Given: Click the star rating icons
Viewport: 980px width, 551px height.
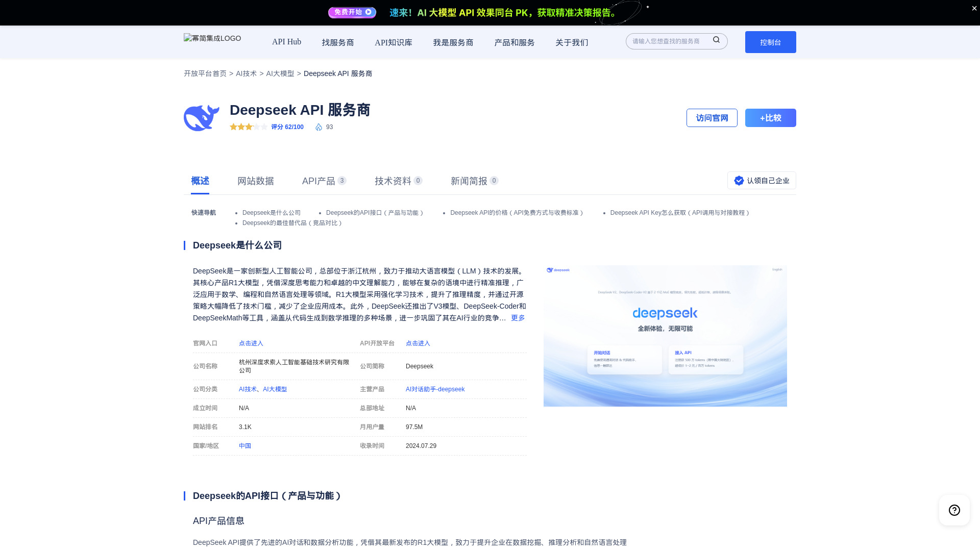Looking at the screenshot, I should point(249,127).
